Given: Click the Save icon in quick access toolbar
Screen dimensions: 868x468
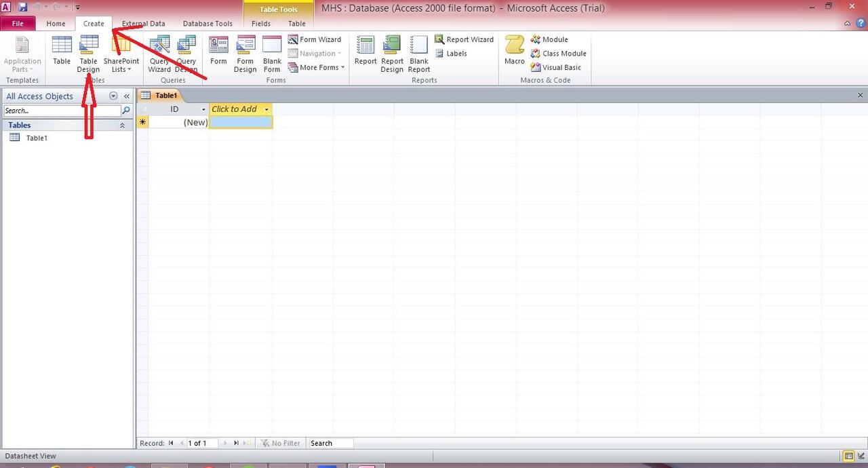Looking at the screenshot, I should coord(23,7).
